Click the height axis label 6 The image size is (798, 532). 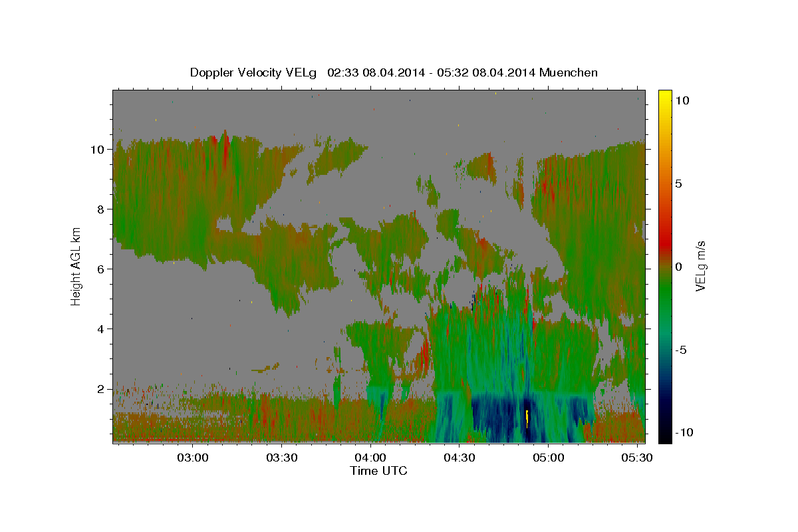100,269
